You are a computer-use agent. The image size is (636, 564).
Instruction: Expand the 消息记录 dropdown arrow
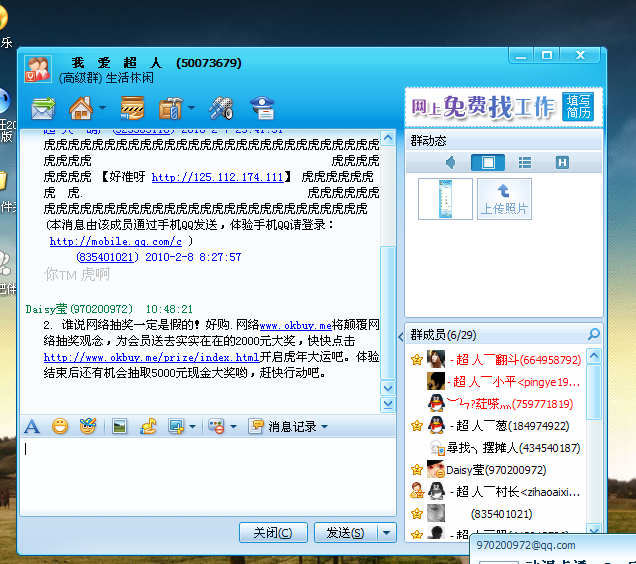[324, 427]
